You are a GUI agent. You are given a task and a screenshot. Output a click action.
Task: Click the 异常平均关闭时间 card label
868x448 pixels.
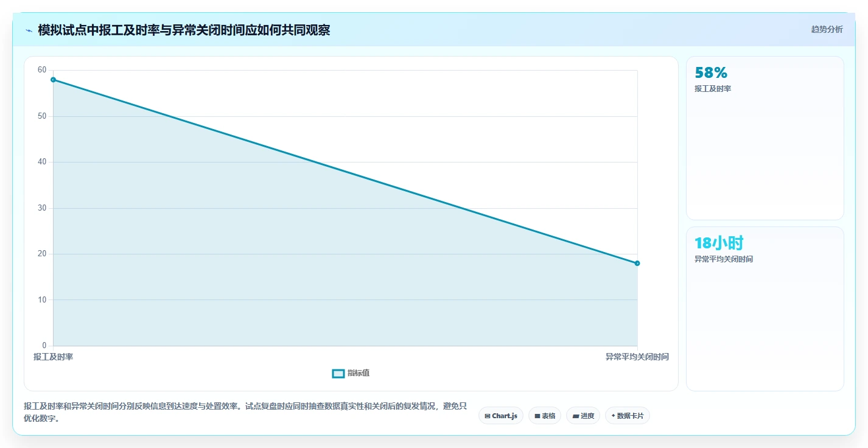click(724, 259)
